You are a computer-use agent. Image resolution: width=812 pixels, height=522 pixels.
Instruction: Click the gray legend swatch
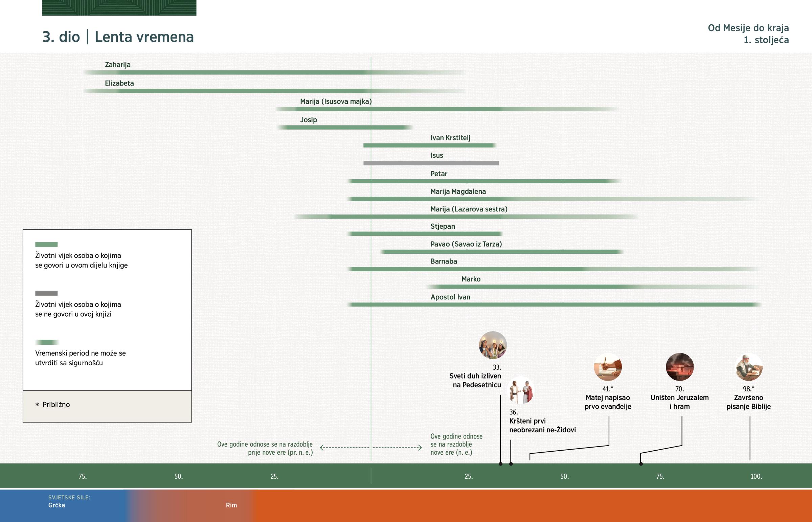click(x=46, y=293)
